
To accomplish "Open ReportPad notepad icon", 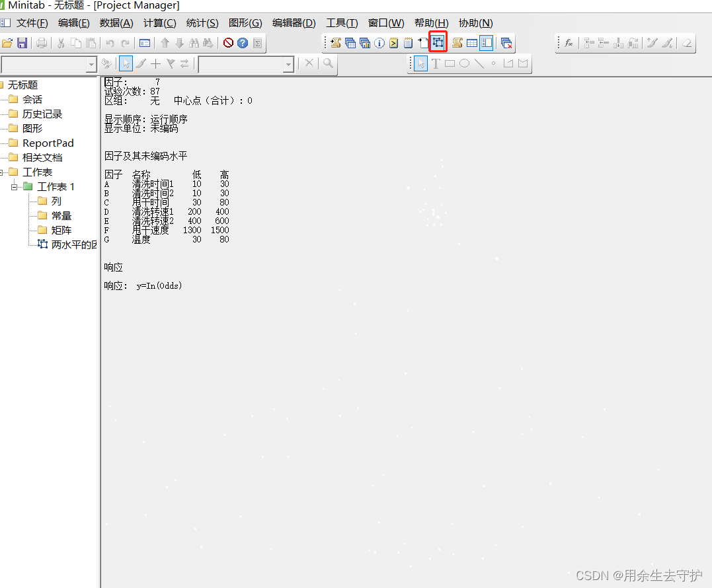I will coord(408,43).
